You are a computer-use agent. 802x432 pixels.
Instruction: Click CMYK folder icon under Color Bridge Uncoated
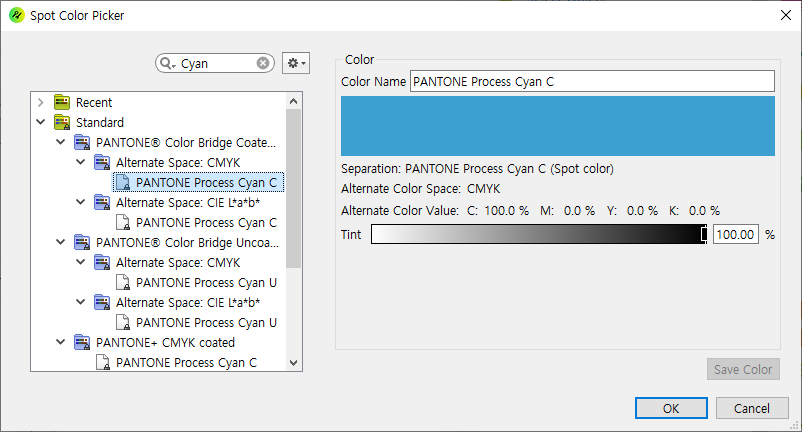102,263
